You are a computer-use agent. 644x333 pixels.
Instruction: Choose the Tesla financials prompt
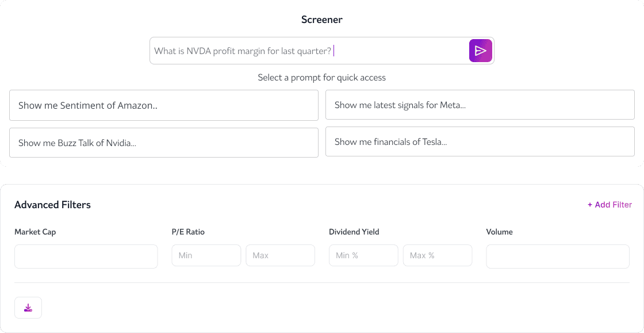[480, 141]
